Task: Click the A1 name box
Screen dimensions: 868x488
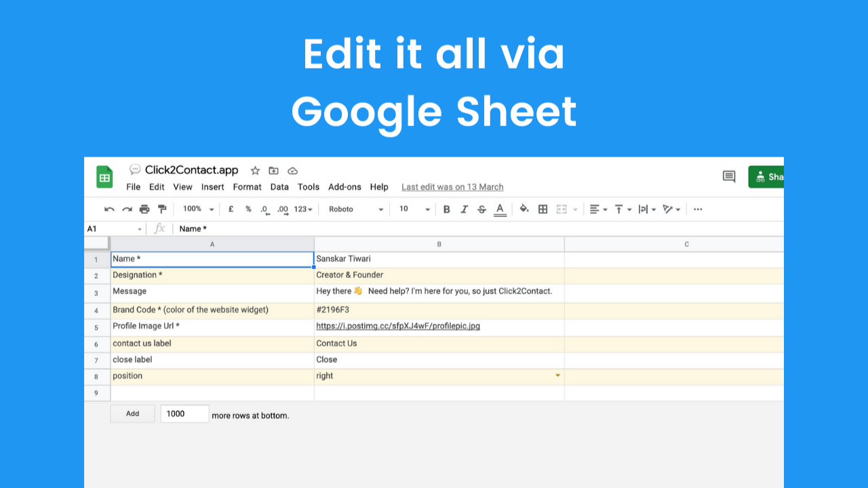Action: (x=115, y=229)
